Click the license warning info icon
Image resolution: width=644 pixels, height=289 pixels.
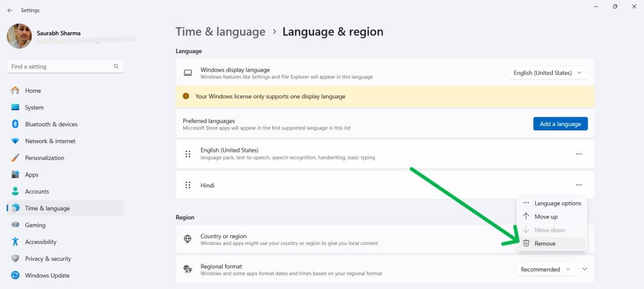pos(186,96)
